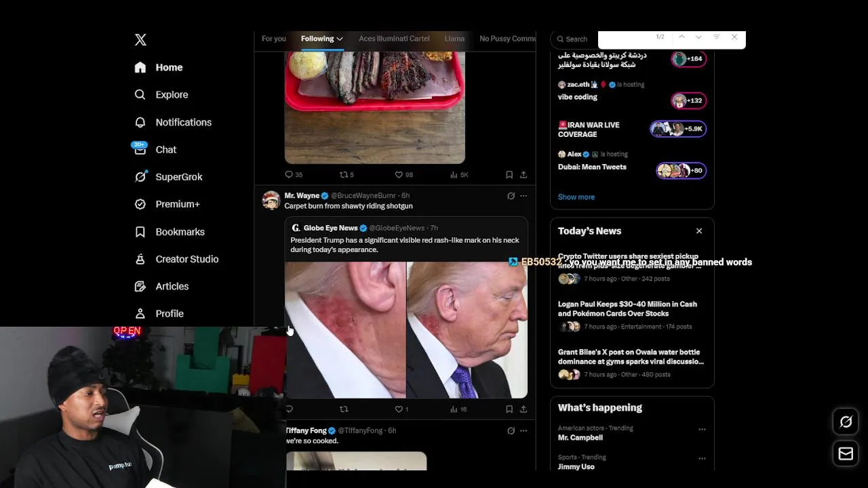Viewport: 868px width, 488px height.
Task: Click Show more under live spaces
Action: pos(576,197)
